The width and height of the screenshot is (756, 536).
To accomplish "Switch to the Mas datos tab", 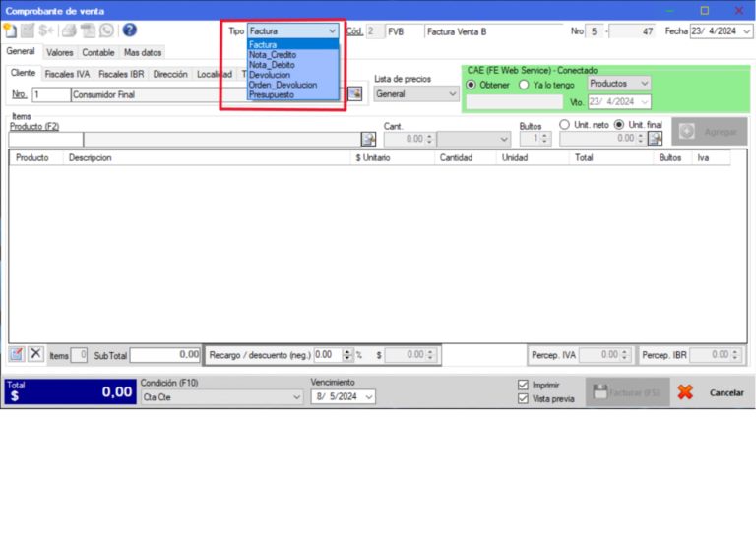I will [143, 52].
